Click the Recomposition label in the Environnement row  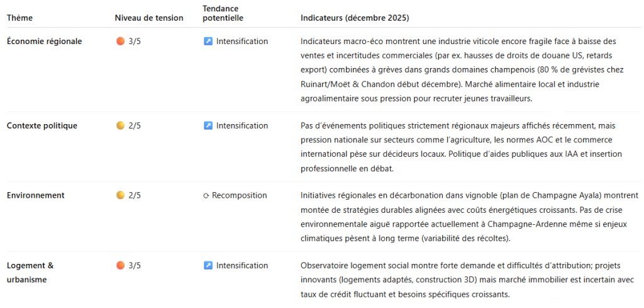239,195
